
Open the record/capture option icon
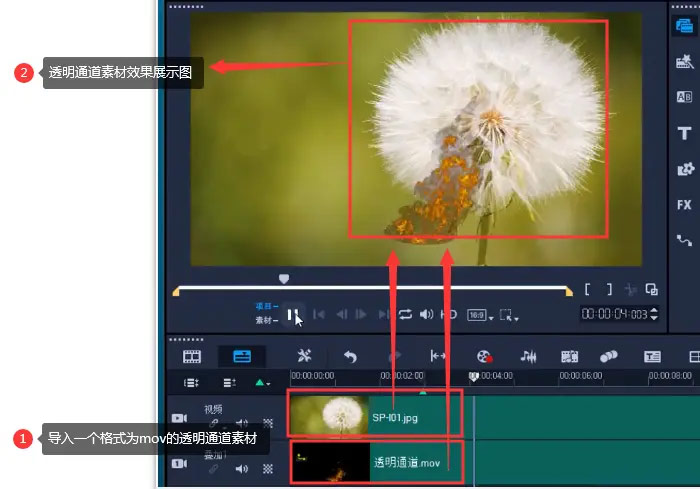[484, 356]
